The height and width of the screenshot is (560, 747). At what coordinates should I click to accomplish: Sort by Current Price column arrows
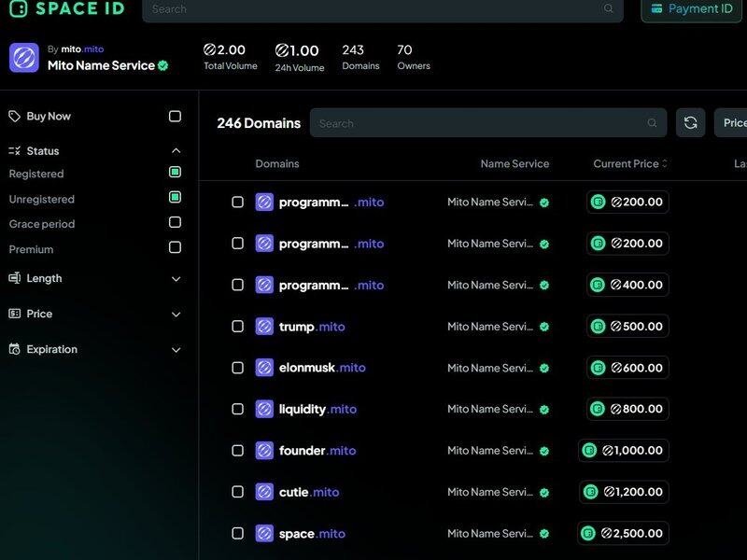click(665, 164)
